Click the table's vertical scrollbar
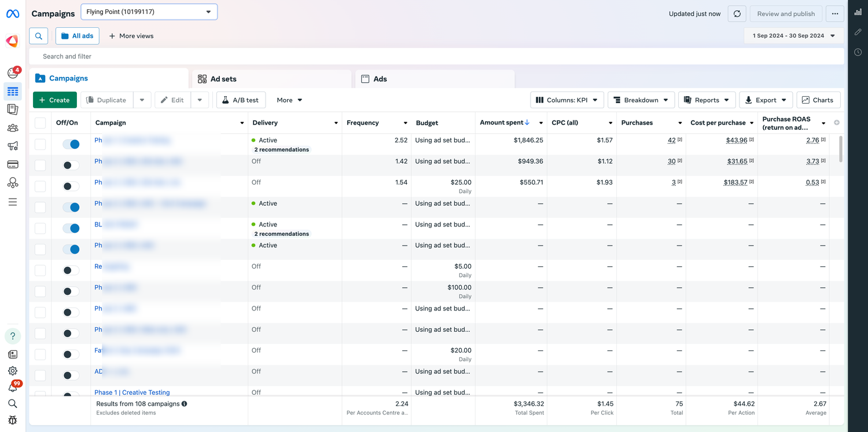This screenshot has width=868, height=432. tap(840, 149)
